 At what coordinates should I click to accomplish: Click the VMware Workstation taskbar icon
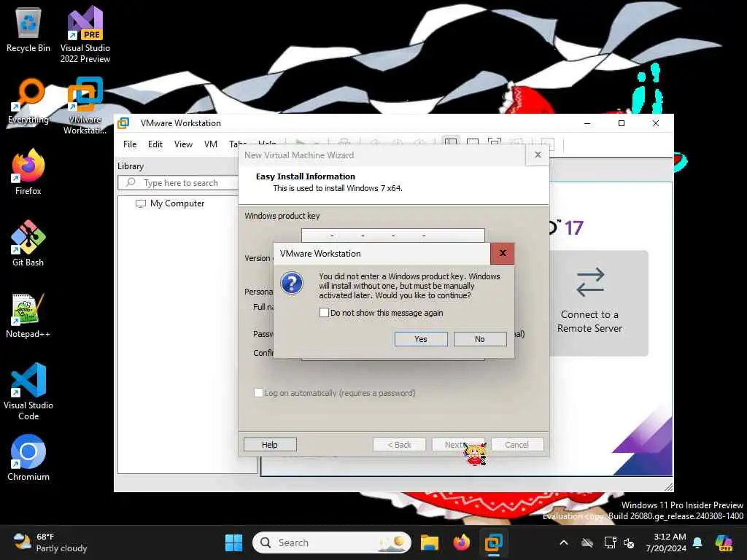(494, 542)
